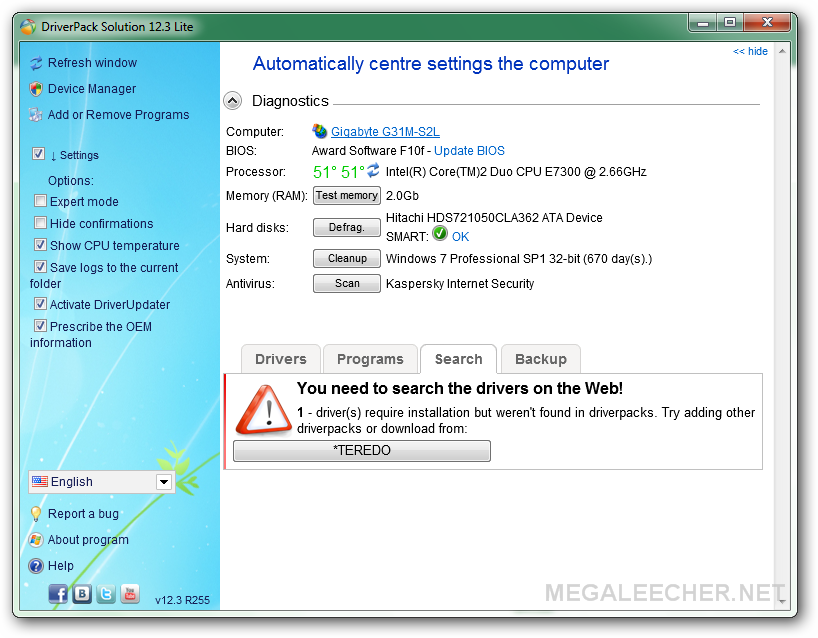Click the Update BIOS link
Image resolution: width=818 pixels, height=638 pixels.
pyautogui.click(x=470, y=151)
